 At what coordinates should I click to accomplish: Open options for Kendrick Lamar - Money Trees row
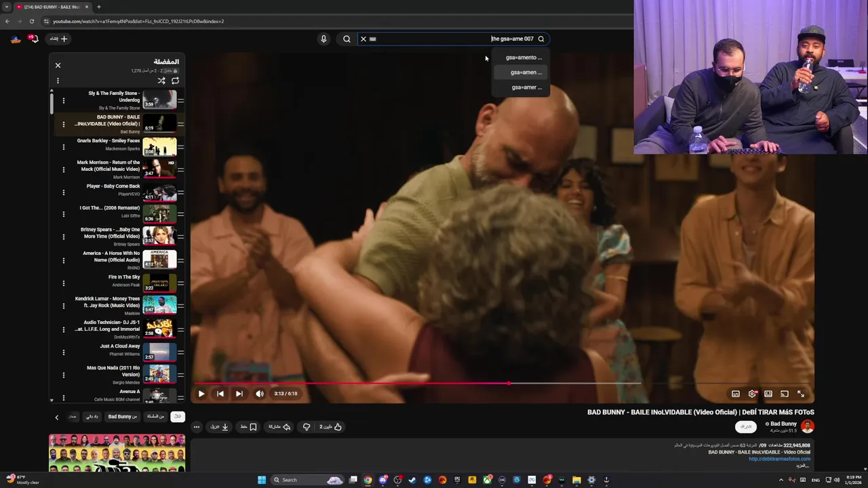[64, 306]
